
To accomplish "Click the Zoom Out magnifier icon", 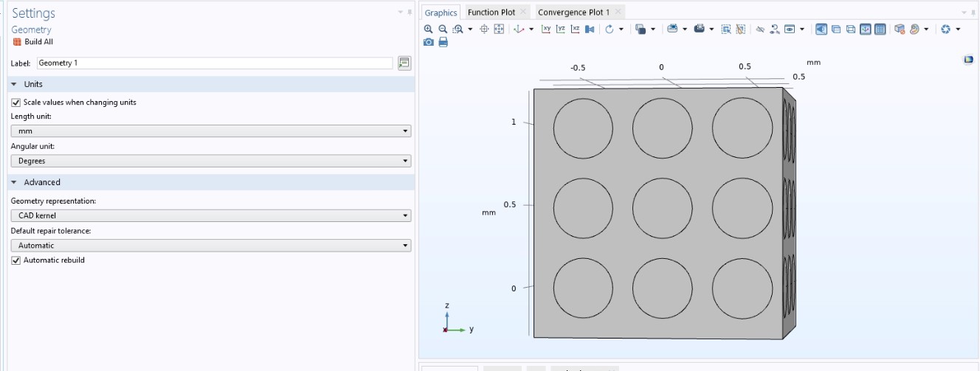I will [443, 29].
